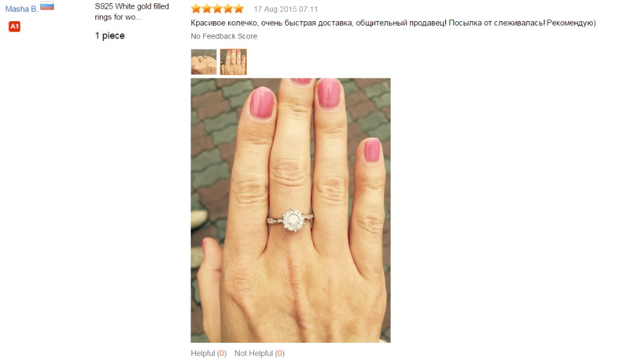Open reviewer Masha B.'s profile

[x=21, y=9]
